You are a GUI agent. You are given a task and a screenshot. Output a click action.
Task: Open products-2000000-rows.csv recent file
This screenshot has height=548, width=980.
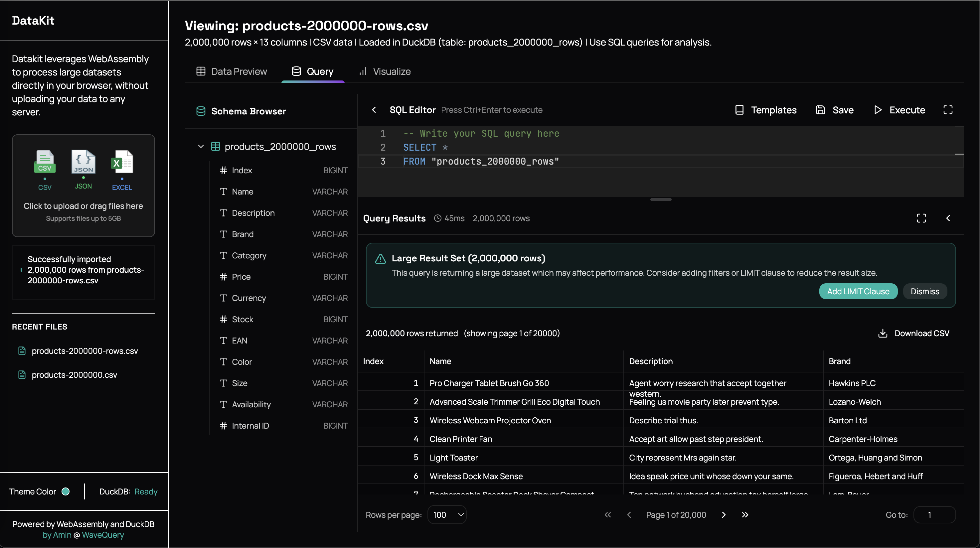pyautogui.click(x=84, y=351)
